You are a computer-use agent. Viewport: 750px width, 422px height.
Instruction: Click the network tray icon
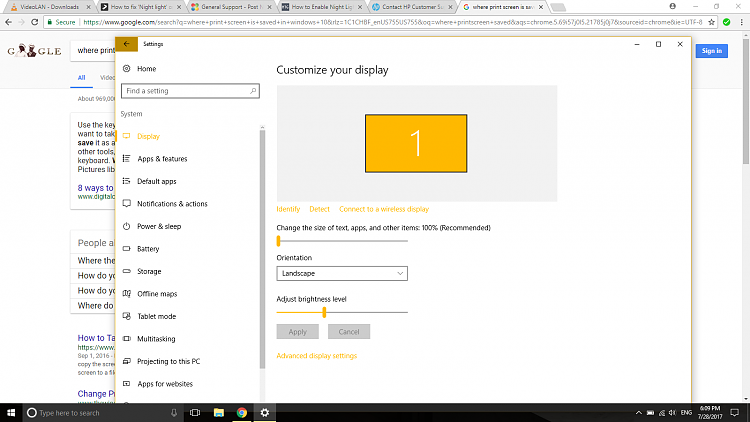tap(662, 412)
